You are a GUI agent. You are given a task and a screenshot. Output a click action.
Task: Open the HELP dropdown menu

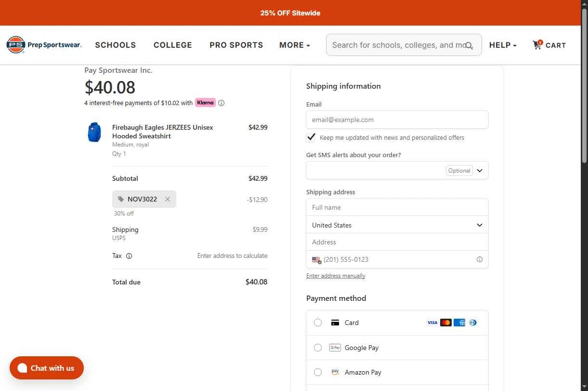(x=503, y=45)
